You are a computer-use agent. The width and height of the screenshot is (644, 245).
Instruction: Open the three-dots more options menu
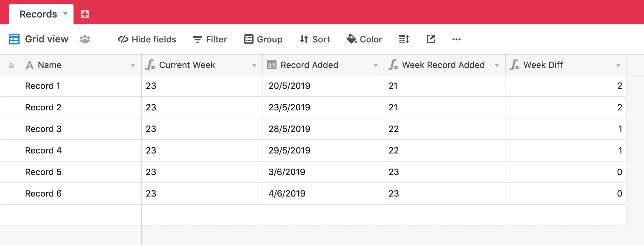457,39
